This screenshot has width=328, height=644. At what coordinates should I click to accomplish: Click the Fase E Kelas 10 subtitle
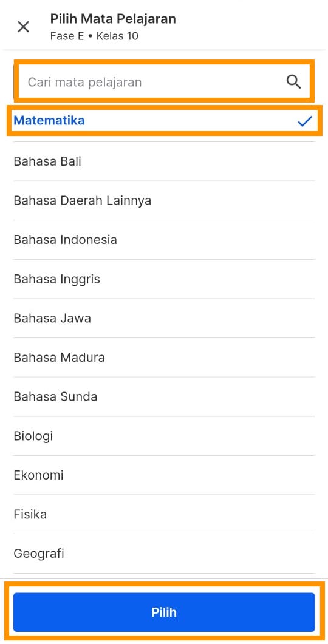pos(94,36)
